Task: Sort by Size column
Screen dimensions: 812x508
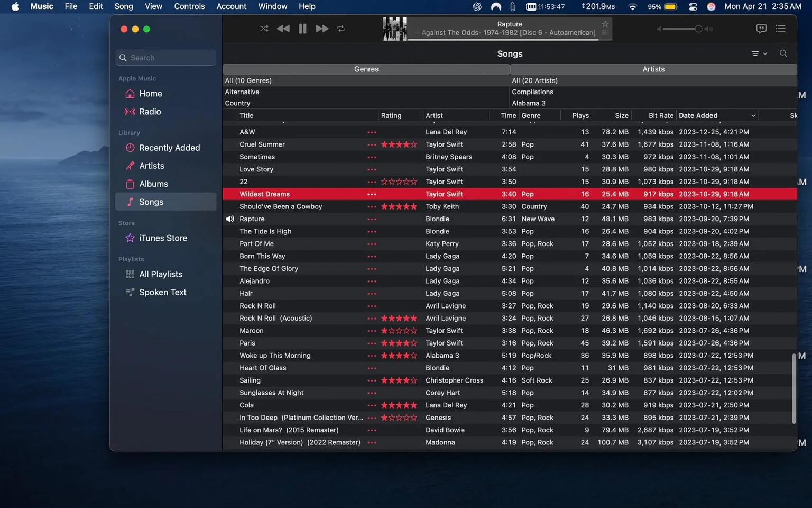Action: (x=611, y=115)
